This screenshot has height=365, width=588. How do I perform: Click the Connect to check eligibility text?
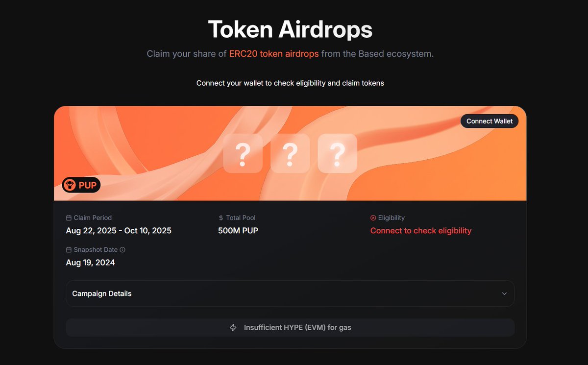420,231
